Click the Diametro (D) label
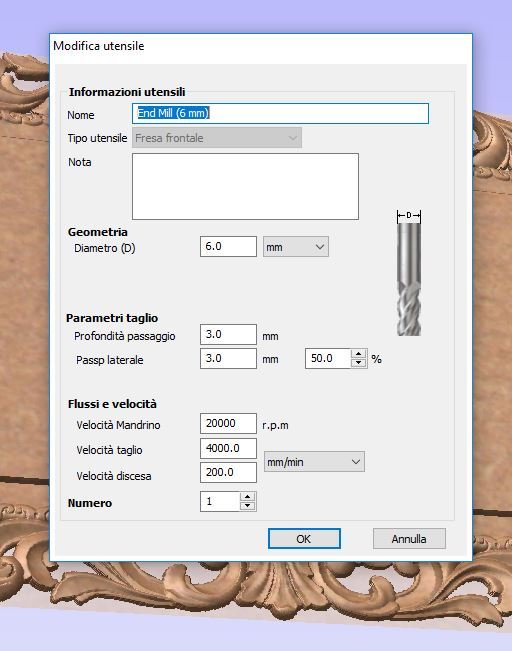This screenshot has width=512, height=651. click(x=105, y=248)
